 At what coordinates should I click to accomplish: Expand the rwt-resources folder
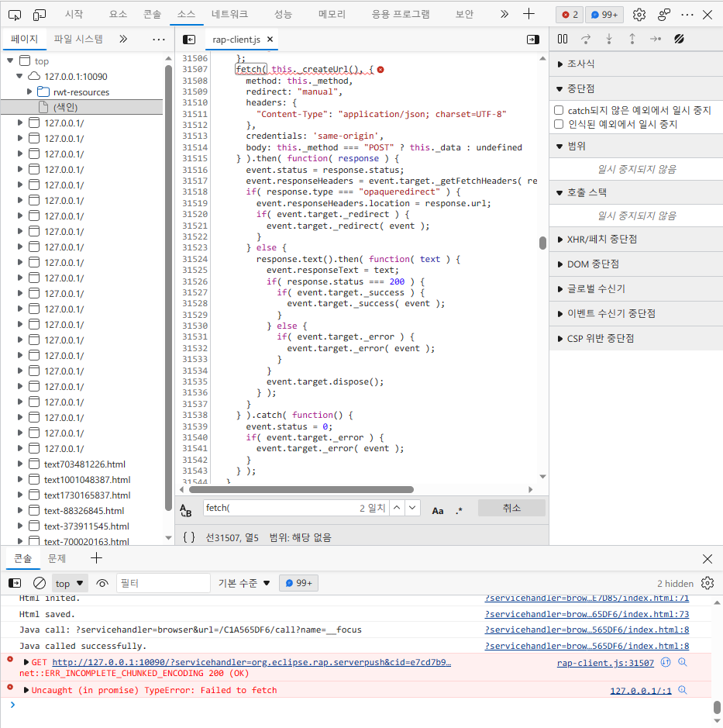29,91
